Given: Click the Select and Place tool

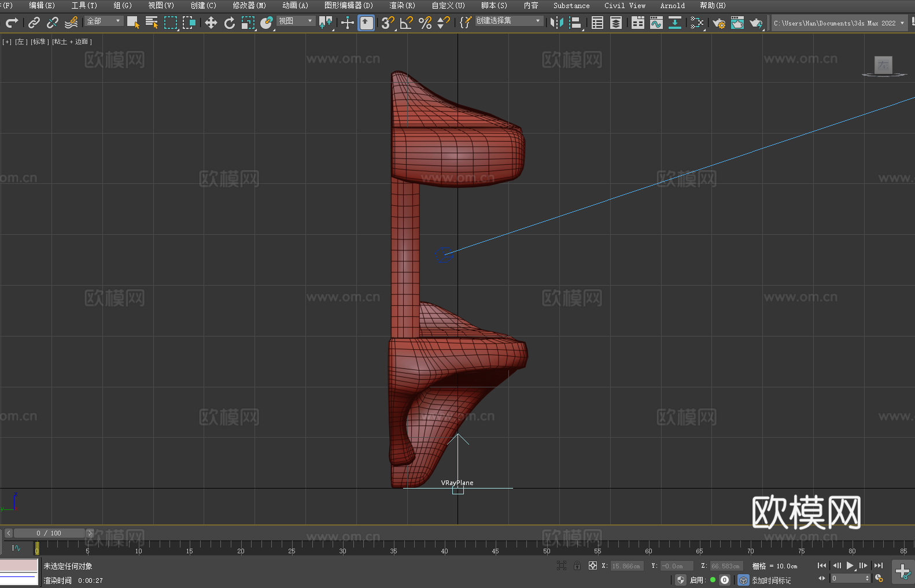Looking at the screenshot, I should (x=267, y=23).
